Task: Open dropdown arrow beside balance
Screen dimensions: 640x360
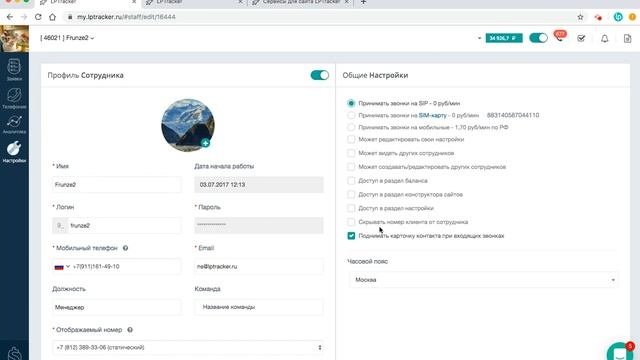Action: pyautogui.click(x=479, y=38)
